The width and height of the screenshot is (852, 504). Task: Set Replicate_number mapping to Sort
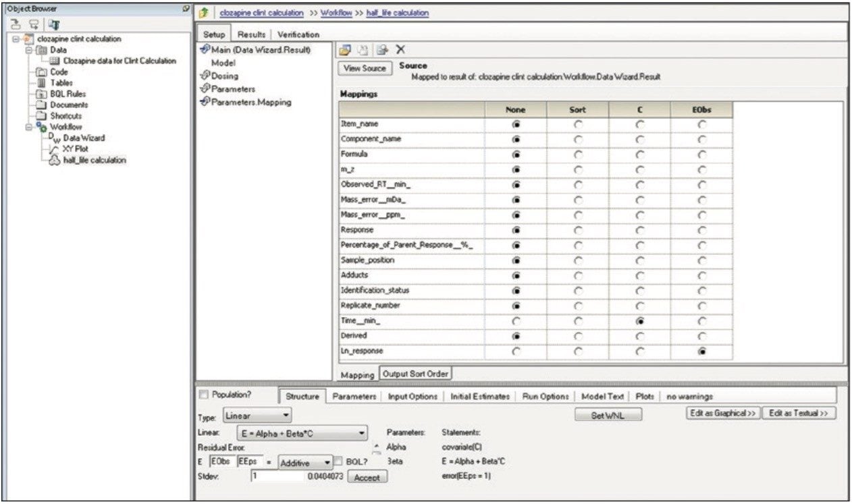coord(577,306)
